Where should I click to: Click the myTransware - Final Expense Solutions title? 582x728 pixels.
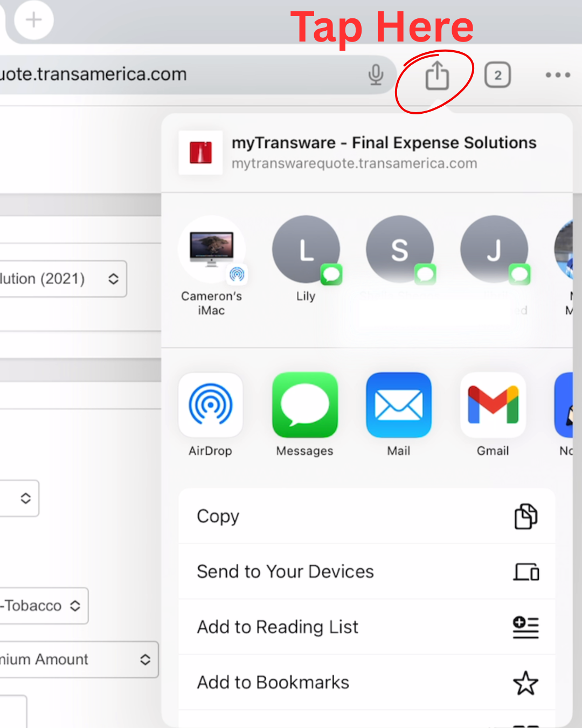tap(384, 143)
